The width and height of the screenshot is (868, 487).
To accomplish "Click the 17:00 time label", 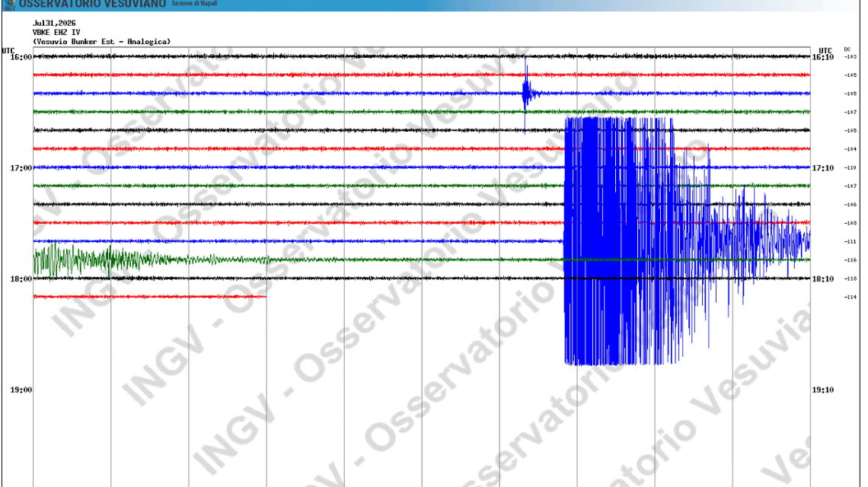I will (21, 167).
